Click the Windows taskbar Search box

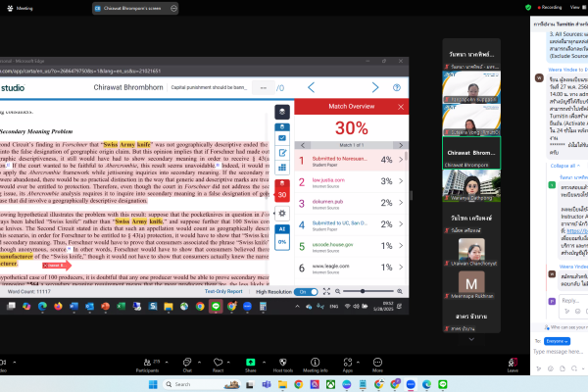201,384
